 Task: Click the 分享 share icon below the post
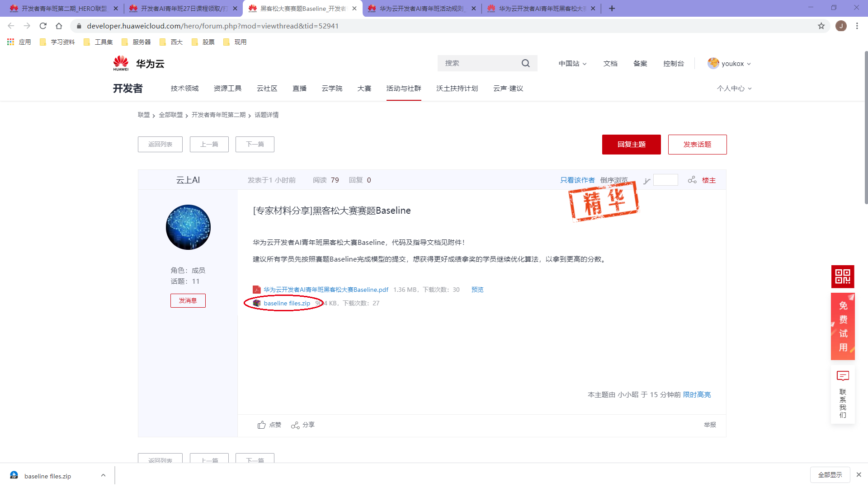(296, 425)
